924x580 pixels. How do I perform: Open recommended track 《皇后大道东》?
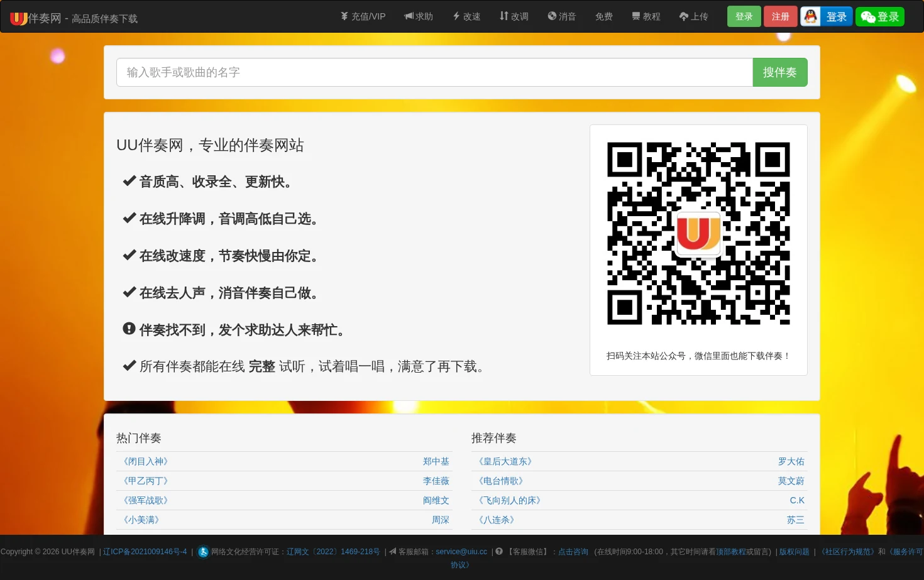[x=505, y=461]
